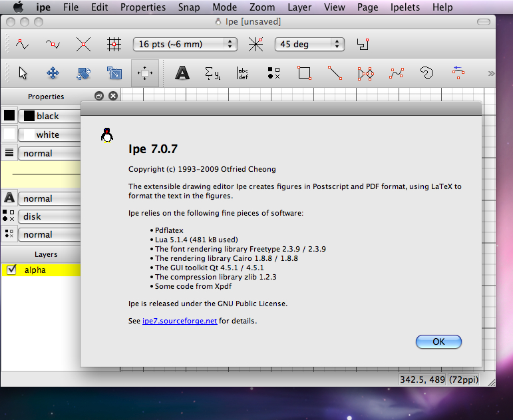513x420 pixels.
Task: Open the Properties menu
Action: 143,7
